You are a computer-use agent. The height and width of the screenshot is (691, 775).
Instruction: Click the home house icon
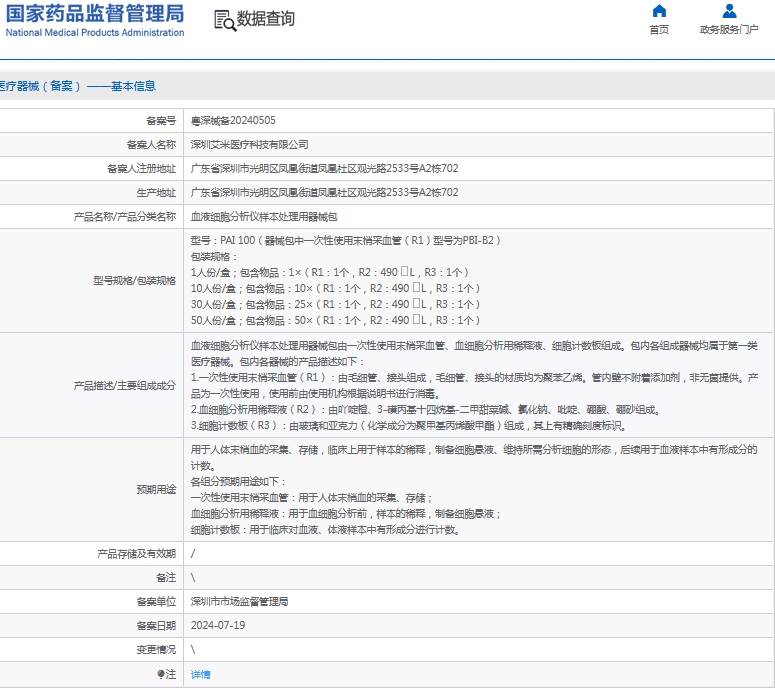(659, 11)
